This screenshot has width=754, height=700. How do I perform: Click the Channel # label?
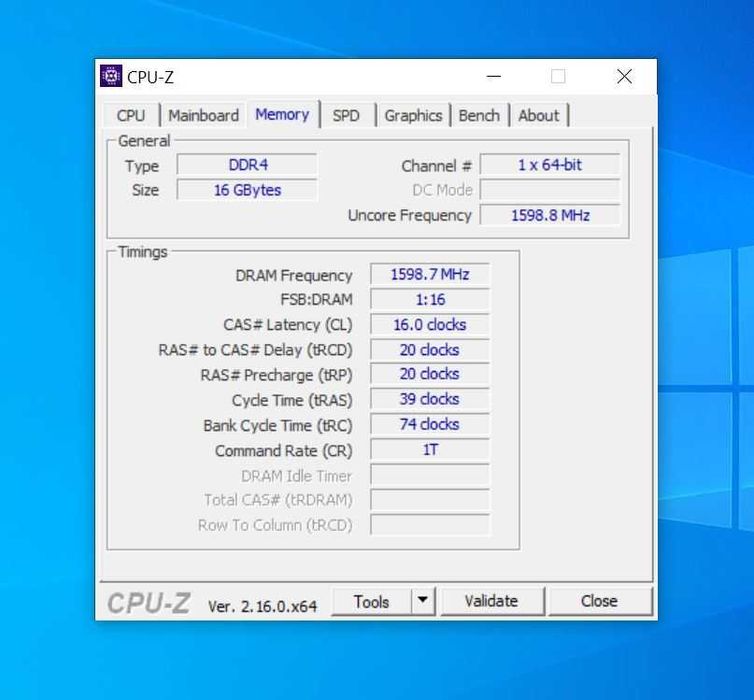tap(437, 166)
